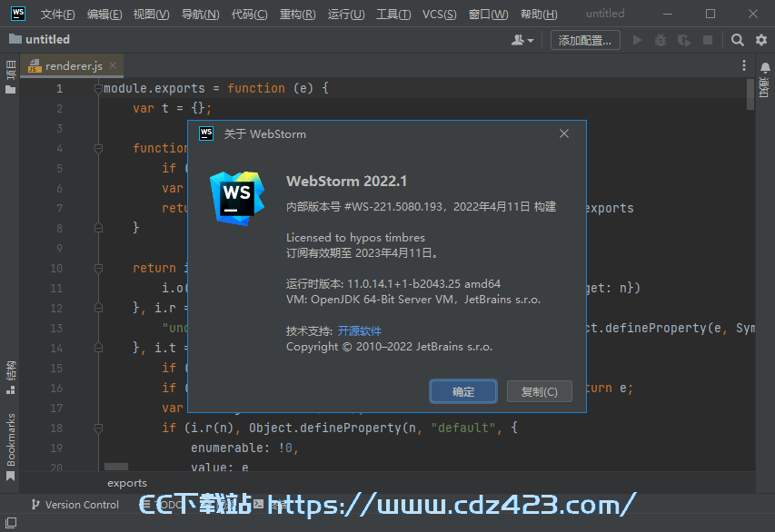Open IDE settings gear icon

click(761, 40)
